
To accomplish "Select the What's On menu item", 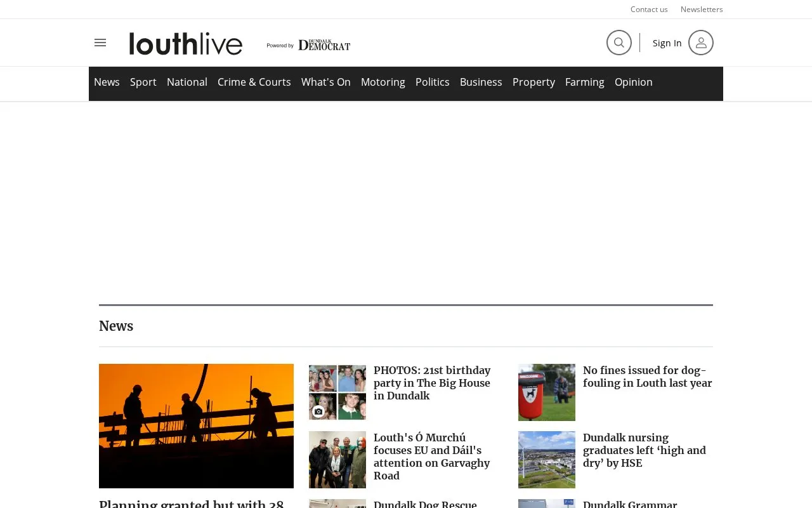I will click(326, 82).
